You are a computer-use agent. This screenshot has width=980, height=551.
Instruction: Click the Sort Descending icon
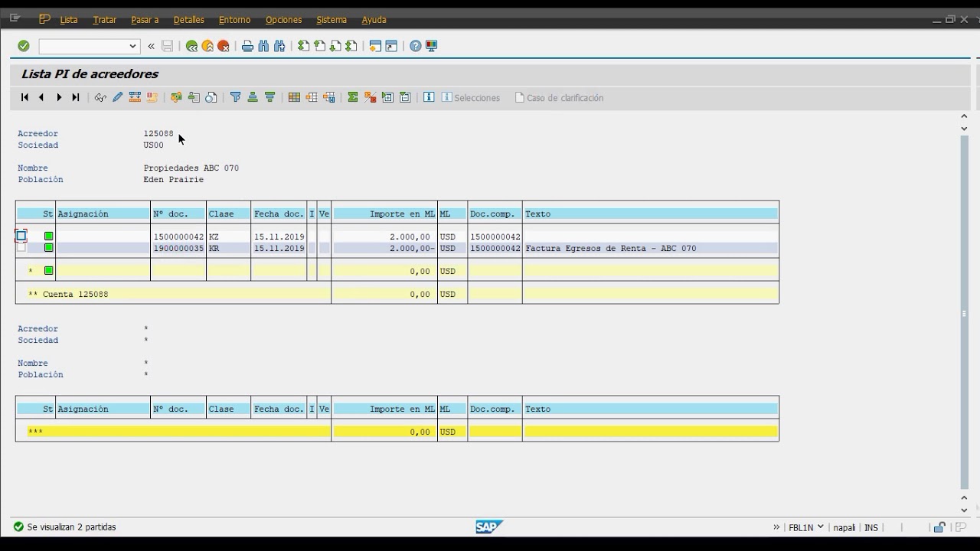click(x=269, y=97)
